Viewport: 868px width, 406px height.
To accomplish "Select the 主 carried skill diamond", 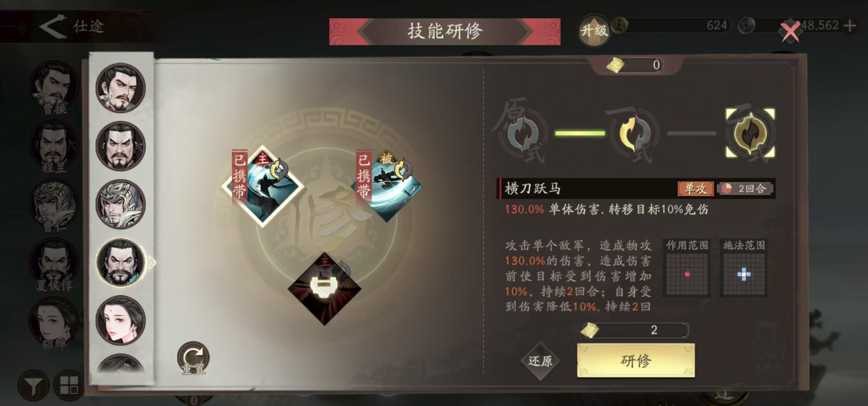I will click(263, 186).
